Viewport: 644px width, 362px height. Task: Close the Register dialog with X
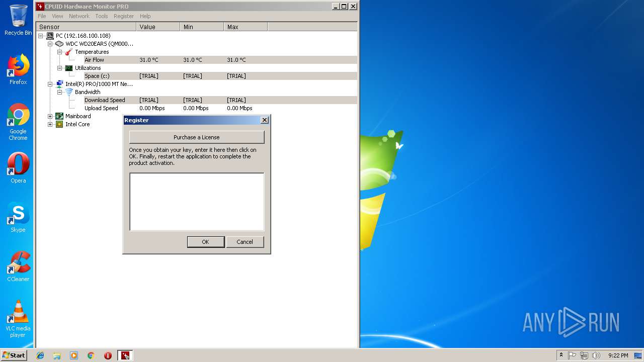[265, 120]
